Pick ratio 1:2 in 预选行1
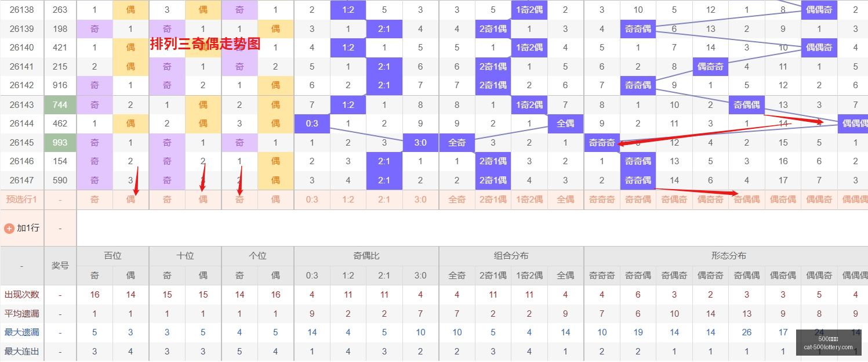 348,200
